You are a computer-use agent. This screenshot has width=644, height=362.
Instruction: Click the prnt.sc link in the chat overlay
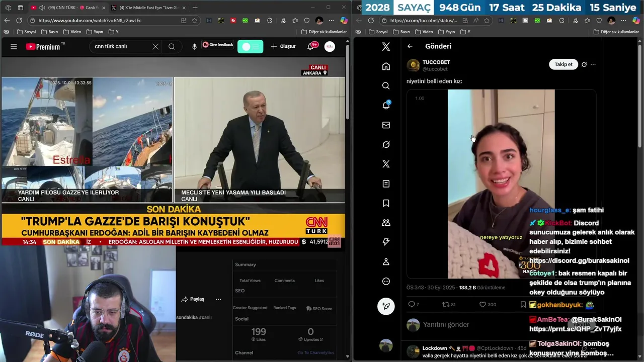(576, 329)
